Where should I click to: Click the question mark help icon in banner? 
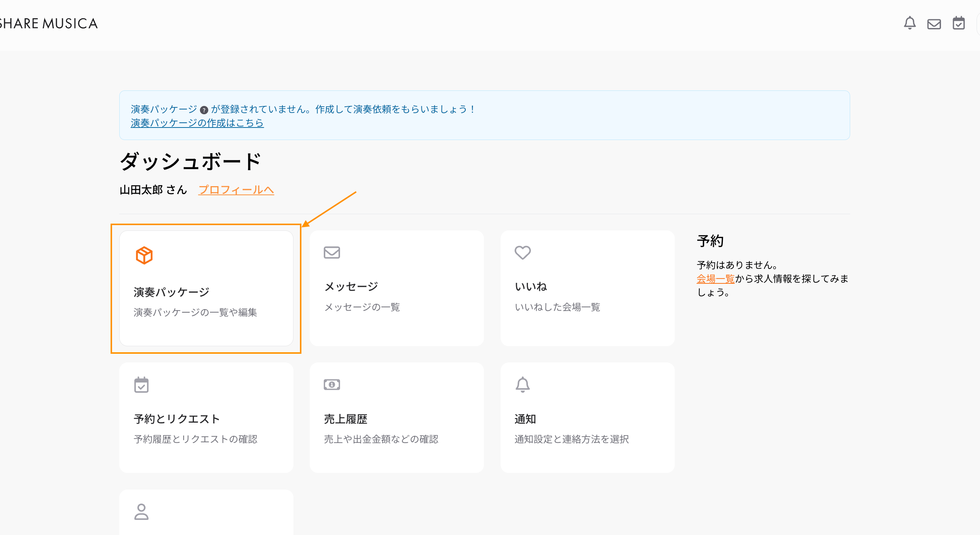[x=204, y=110]
